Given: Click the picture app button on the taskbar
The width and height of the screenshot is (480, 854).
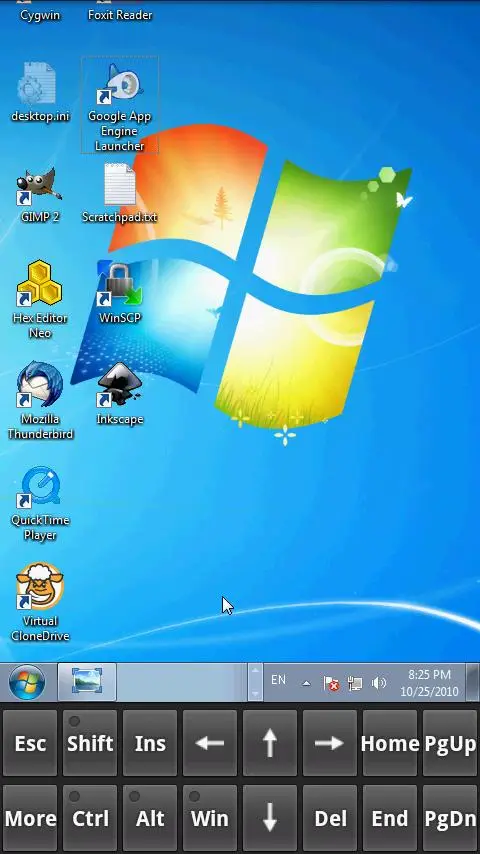Looking at the screenshot, I should click(87, 682).
